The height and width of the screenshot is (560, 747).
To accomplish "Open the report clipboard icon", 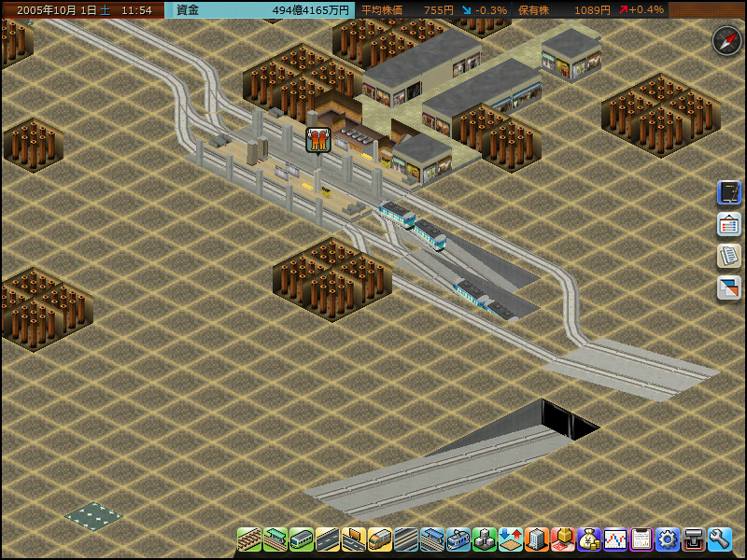I will 641,539.
